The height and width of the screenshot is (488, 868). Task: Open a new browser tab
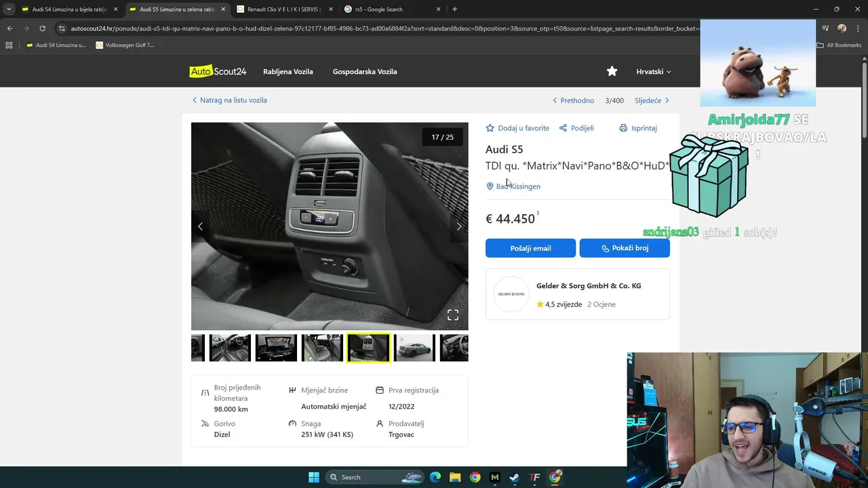click(454, 9)
